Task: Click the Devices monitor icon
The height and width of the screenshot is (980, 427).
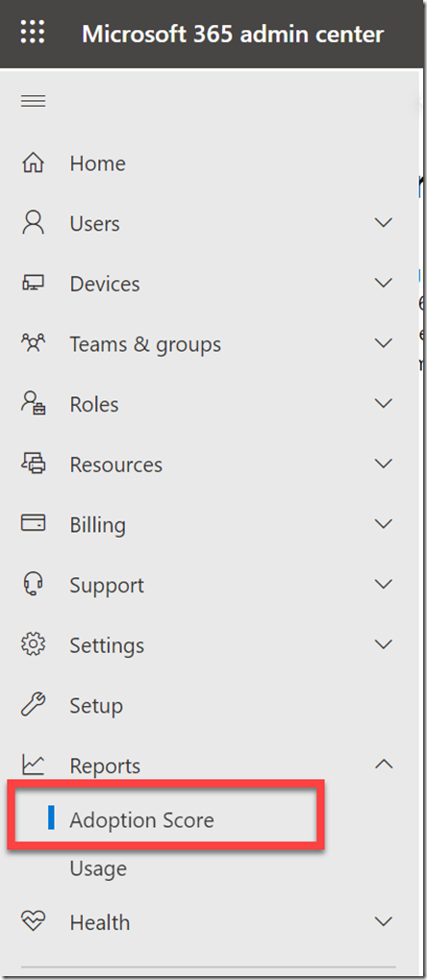Action: pyautogui.click(x=33, y=284)
